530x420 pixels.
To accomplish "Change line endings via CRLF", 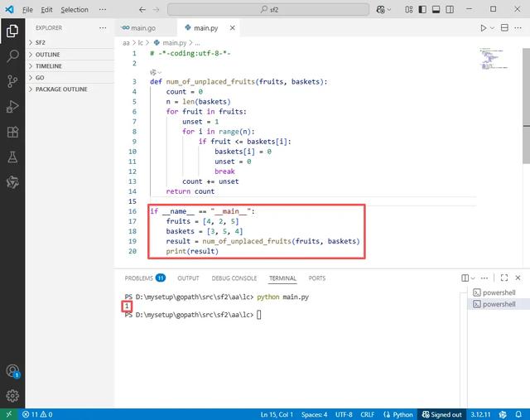I will [x=367, y=414].
